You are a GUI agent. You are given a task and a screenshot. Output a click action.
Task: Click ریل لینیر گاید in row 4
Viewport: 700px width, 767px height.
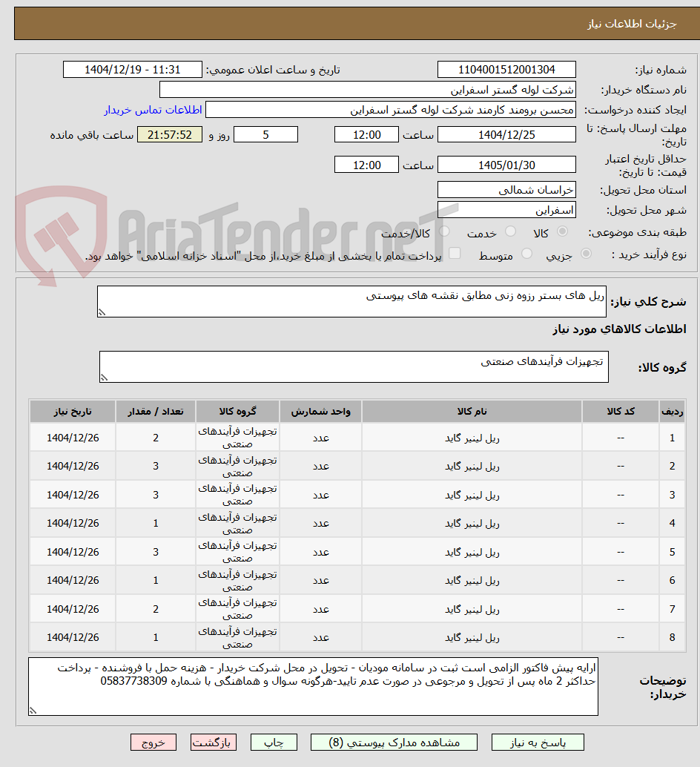click(x=472, y=524)
